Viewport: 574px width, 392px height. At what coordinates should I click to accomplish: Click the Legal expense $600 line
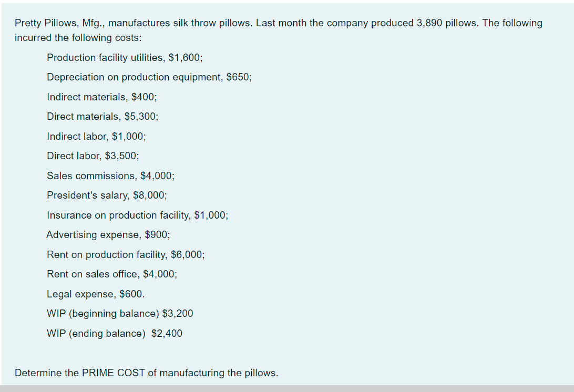(x=96, y=294)
